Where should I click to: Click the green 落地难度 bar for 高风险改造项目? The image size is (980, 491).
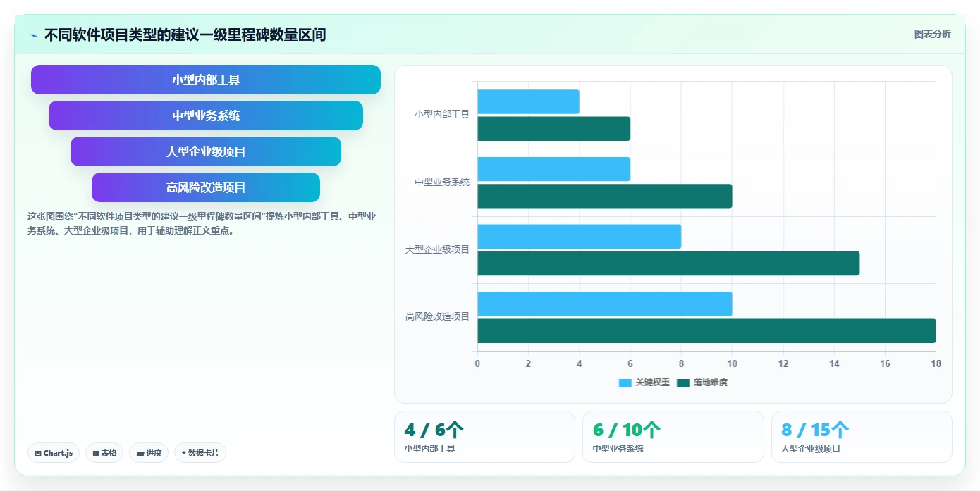[x=706, y=331]
